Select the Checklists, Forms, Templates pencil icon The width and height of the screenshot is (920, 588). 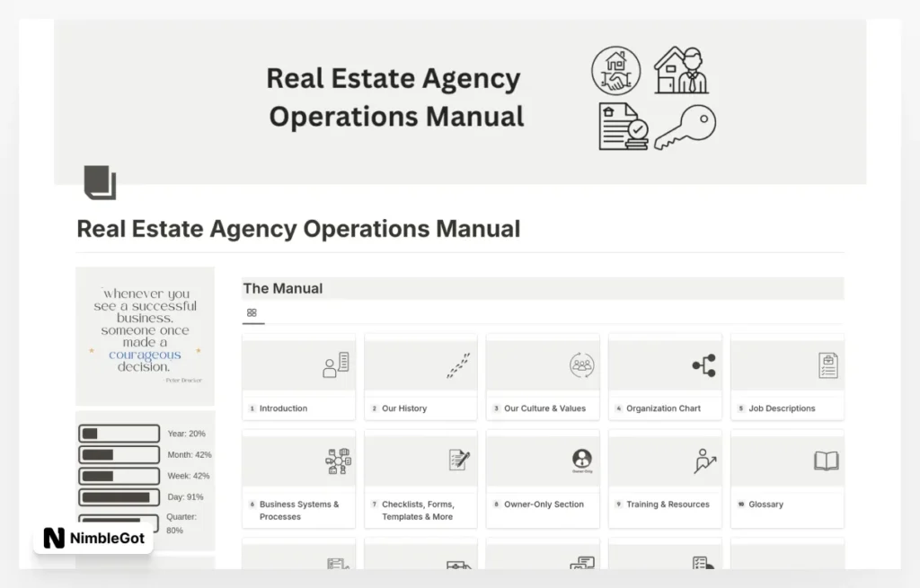[x=458, y=461]
